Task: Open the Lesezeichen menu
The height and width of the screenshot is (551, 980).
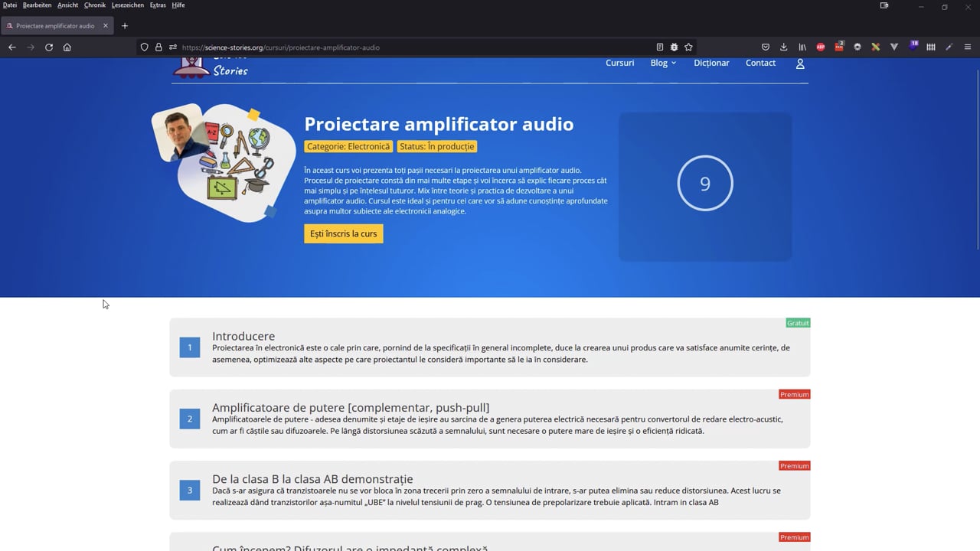Action: coord(128,5)
